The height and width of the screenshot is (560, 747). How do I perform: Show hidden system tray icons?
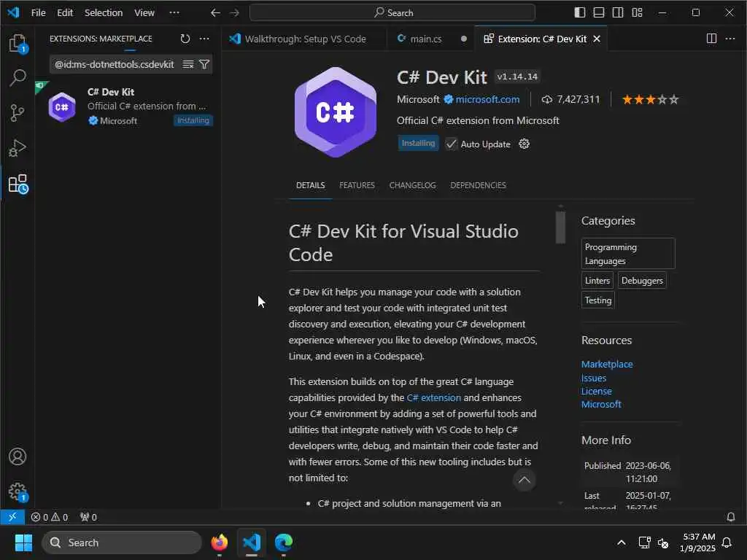click(x=622, y=542)
